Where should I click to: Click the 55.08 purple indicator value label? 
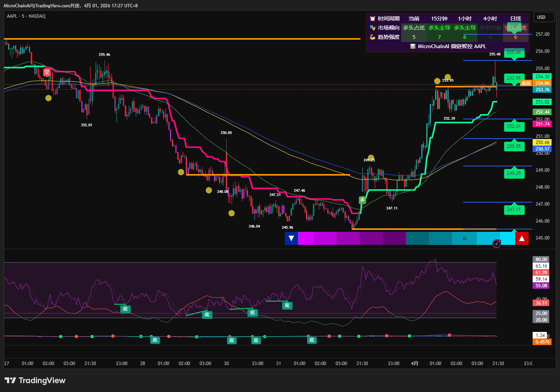pos(542,286)
